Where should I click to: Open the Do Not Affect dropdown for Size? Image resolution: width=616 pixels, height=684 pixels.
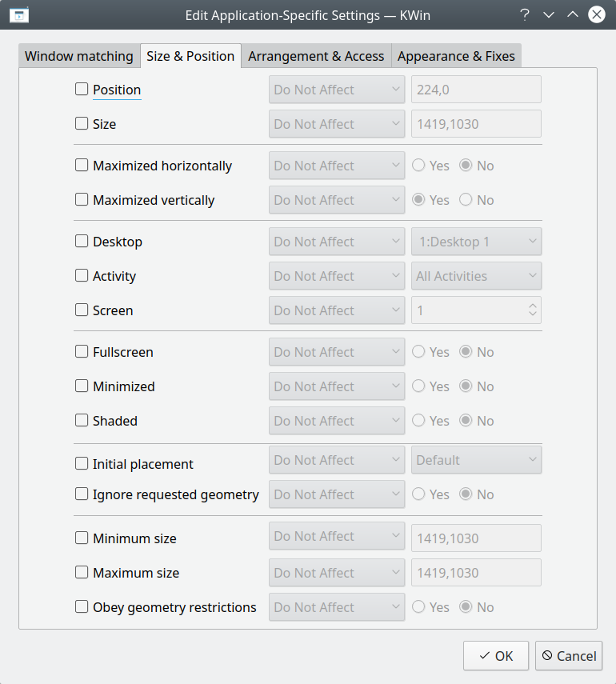337,123
